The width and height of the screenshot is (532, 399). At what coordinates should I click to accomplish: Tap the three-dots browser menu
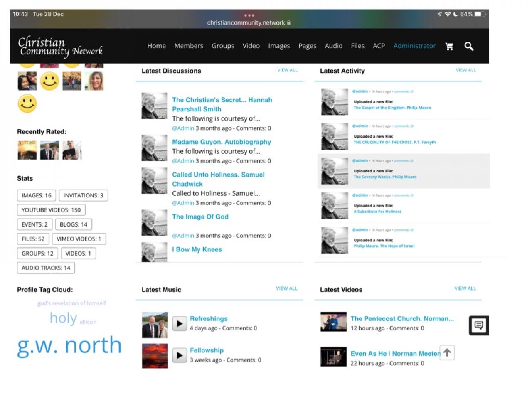(249, 15)
